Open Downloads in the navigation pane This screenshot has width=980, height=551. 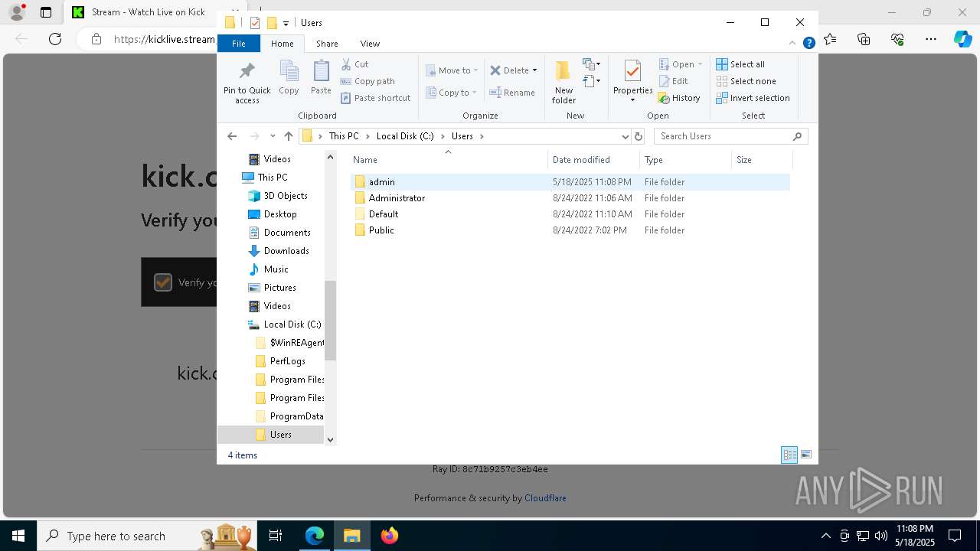coord(279,251)
